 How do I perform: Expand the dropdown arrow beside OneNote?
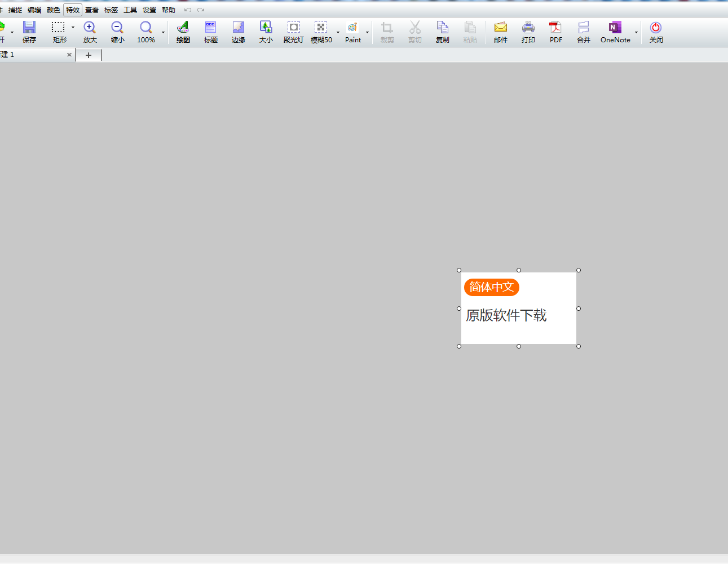(x=637, y=32)
